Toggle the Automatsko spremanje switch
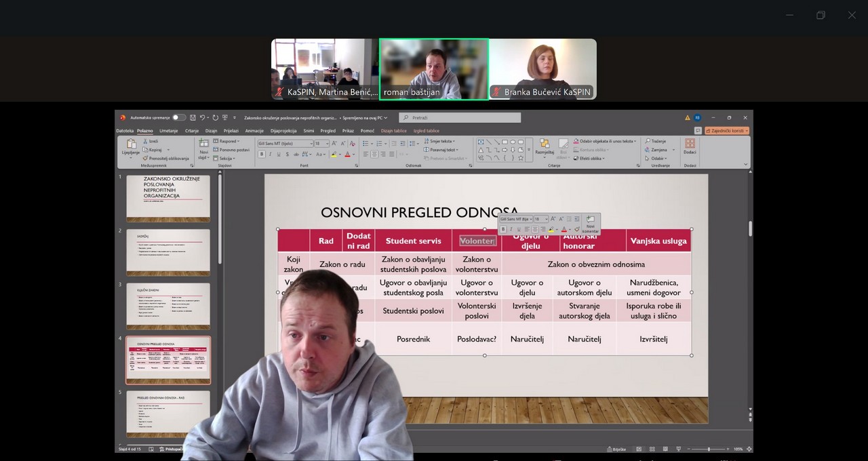Image resolution: width=868 pixels, height=461 pixels. pos(178,117)
